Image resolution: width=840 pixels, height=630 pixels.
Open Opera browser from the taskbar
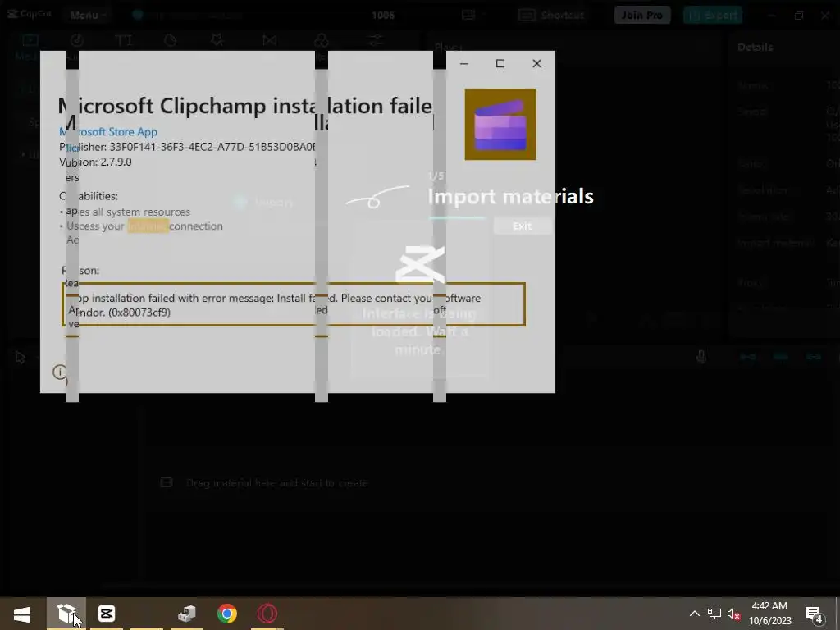pyautogui.click(x=267, y=614)
